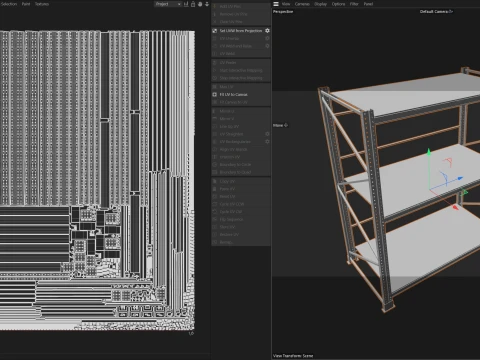Open the viewport Options menu
480x360 pixels.
click(338, 4)
